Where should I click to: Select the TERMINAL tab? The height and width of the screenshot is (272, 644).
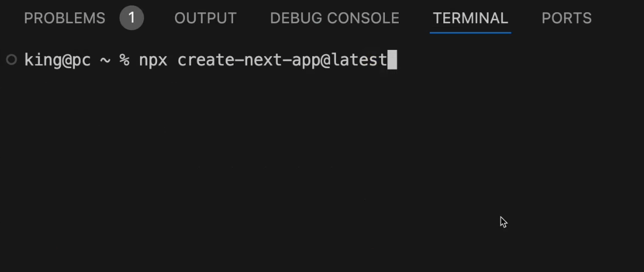pos(470,18)
